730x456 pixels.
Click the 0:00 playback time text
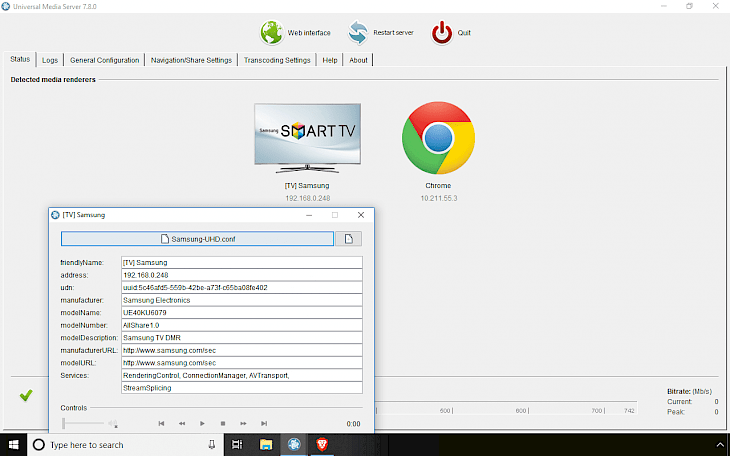[x=353, y=424]
